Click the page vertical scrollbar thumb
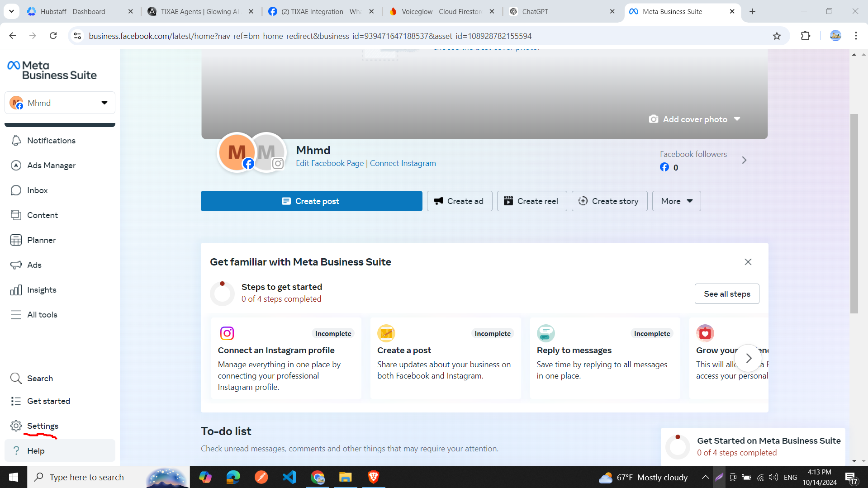Image resolution: width=868 pixels, height=488 pixels. pos(854,213)
